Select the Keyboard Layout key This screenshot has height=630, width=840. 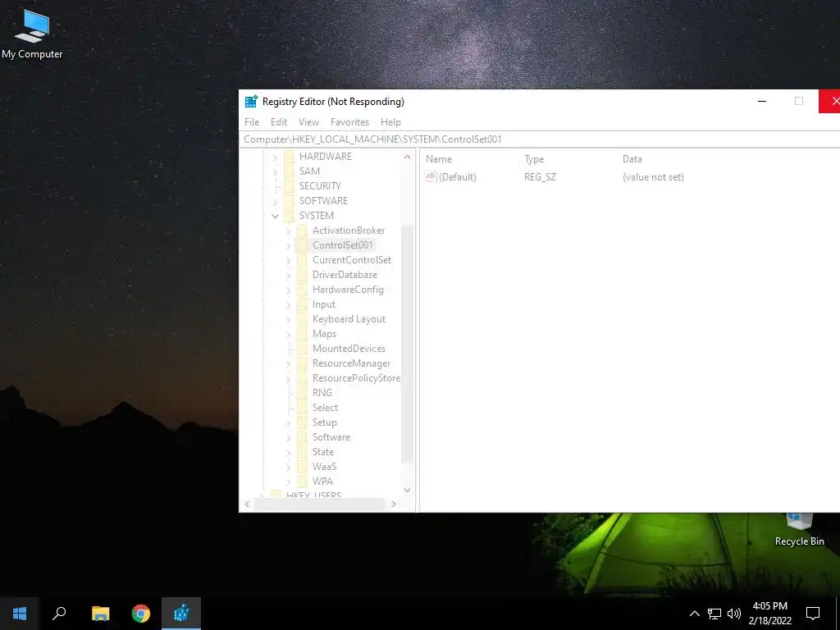pos(349,319)
